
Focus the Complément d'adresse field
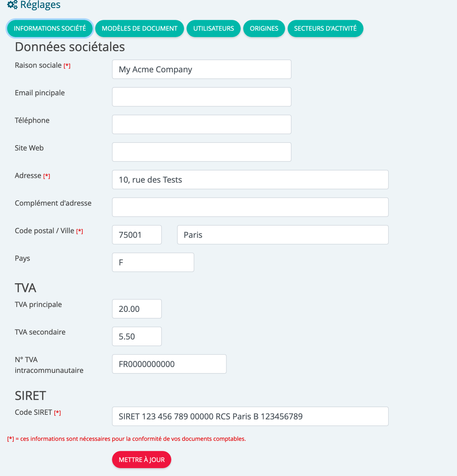pos(250,207)
